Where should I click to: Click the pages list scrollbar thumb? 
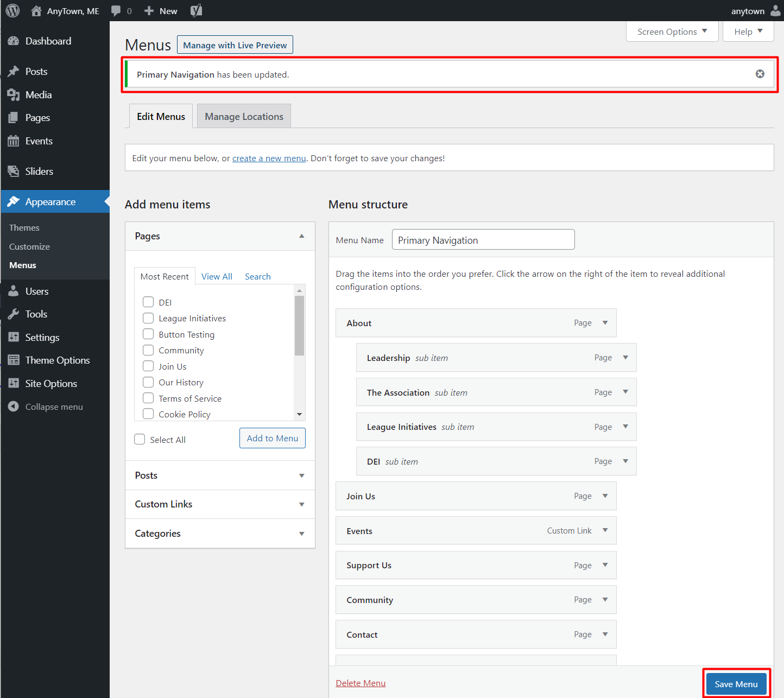click(299, 326)
